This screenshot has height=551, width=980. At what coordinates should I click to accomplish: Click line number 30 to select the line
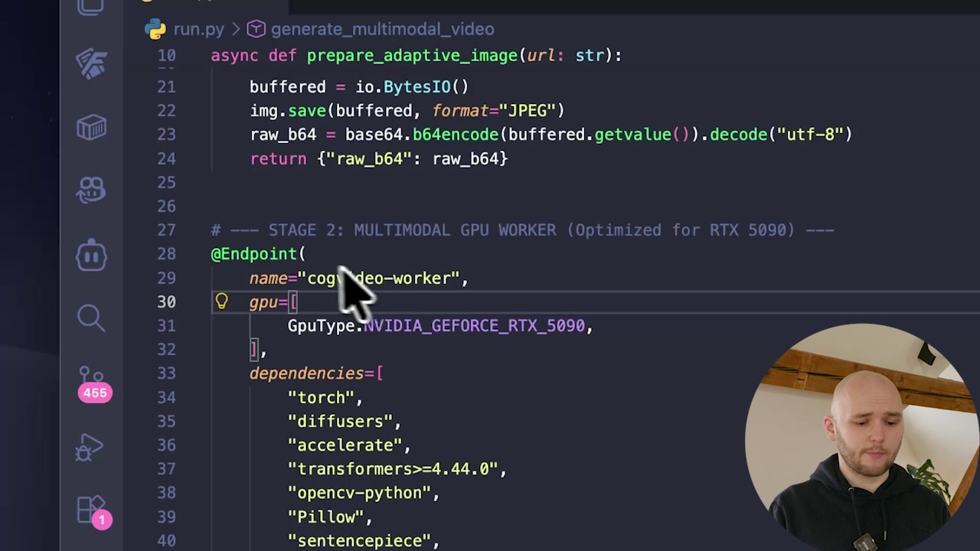pos(166,302)
